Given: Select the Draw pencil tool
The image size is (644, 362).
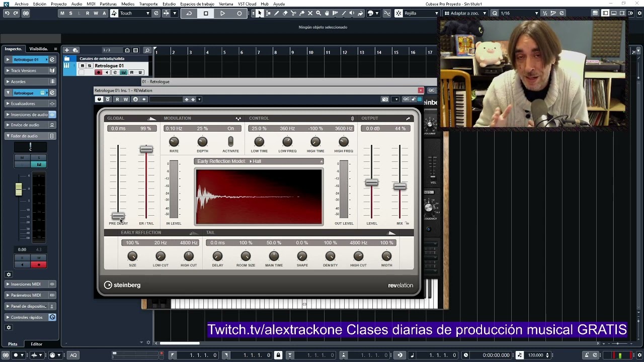Looking at the screenshot, I should [x=276, y=13].
